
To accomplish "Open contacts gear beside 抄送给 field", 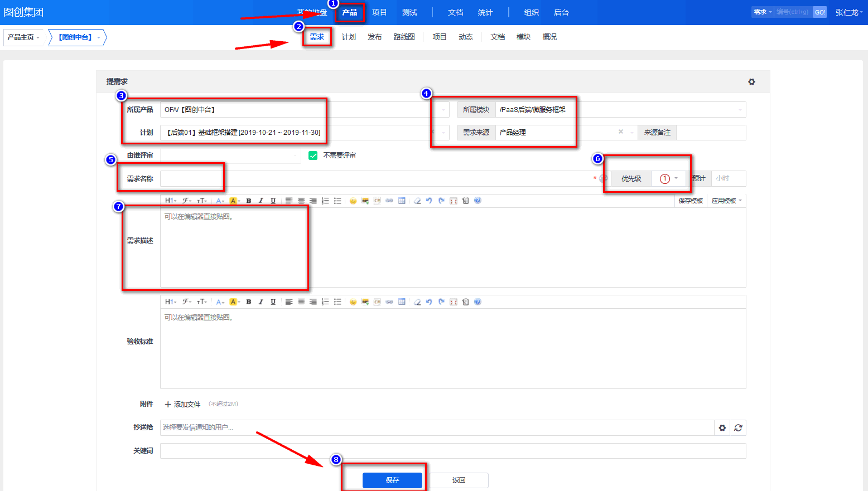I will point(722,428).
